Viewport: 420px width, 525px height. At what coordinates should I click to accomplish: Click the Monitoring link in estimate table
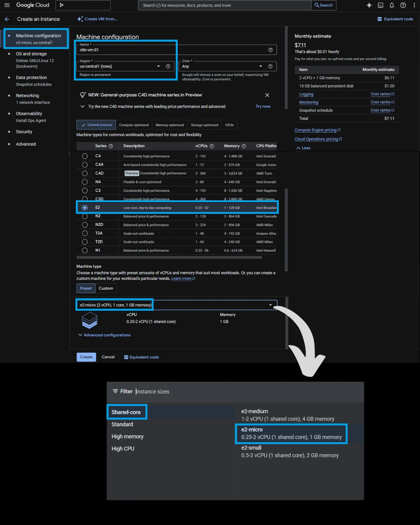[308, 102]
